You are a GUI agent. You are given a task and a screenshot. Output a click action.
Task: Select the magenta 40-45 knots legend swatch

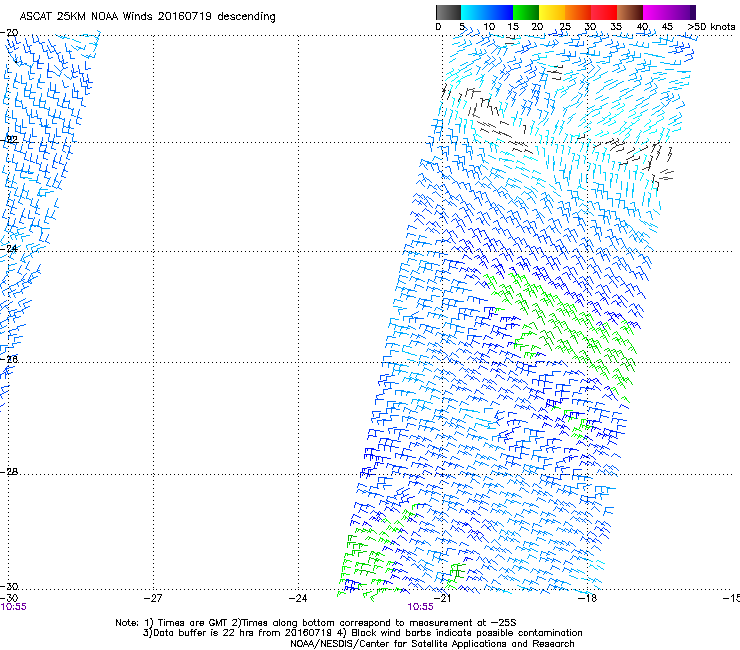pyautogui.click(x=656, y=12)
